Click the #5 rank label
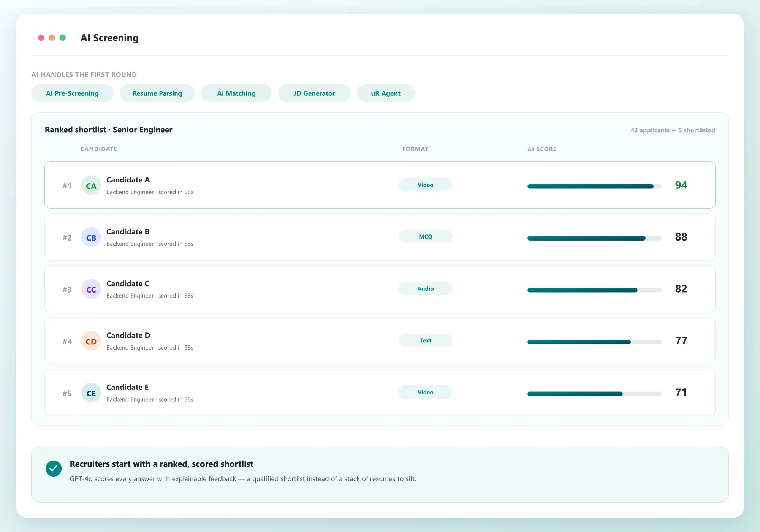Image resolution: width=760 pixels, height=532 pixels. (x=67, y=393)
